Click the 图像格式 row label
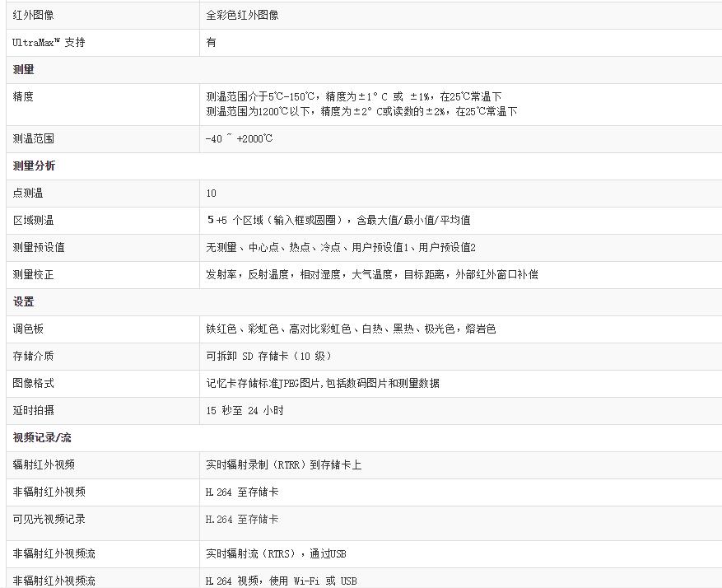 tap(34, 383)
